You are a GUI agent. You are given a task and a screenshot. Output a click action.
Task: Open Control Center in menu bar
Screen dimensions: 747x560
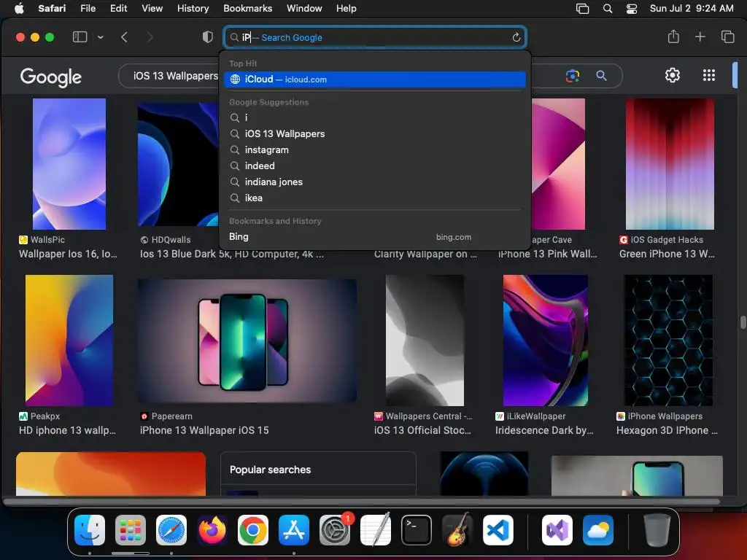pos(632,9)
